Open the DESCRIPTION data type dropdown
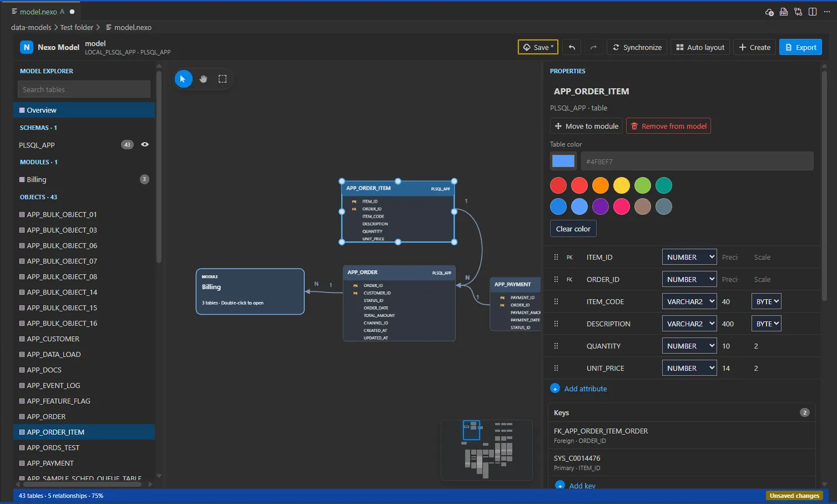 (689, 324)
